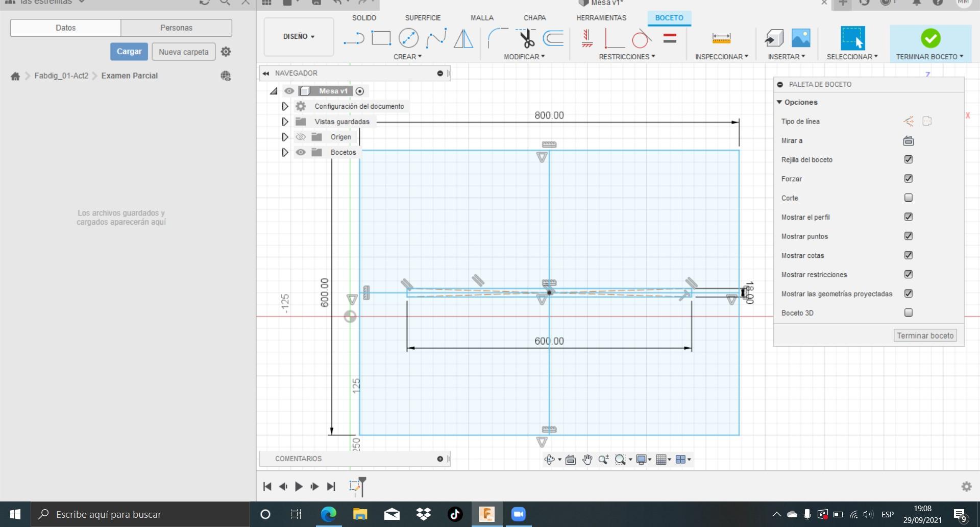
Task: Toggle Mostrar puntos checkbox
Action: [909, 236]
